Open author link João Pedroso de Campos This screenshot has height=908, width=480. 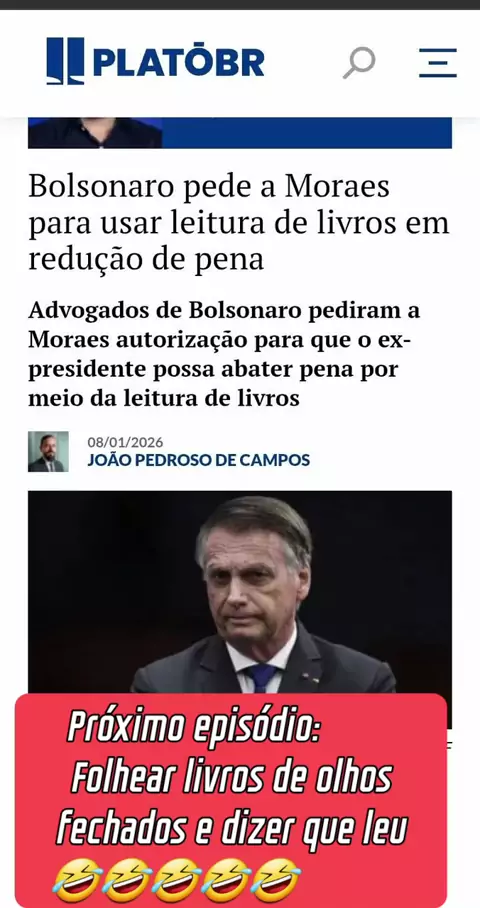(x=199, y=460)
